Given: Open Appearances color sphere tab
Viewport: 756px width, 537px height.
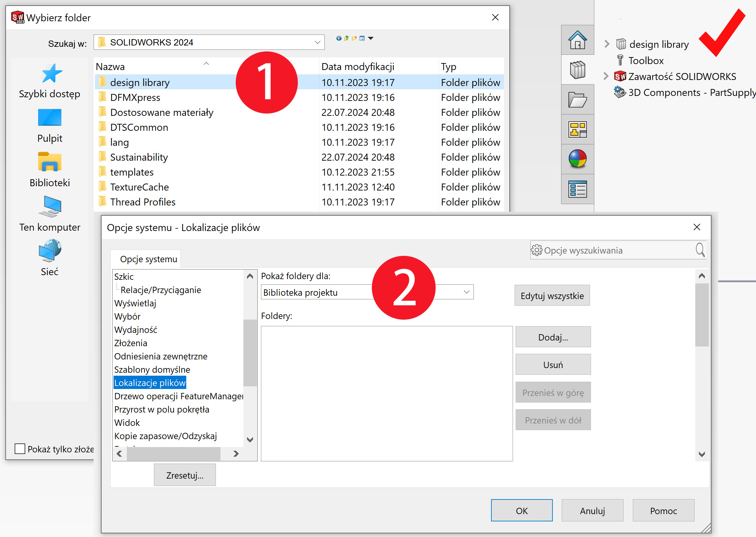Looking at the screenshot, I should 577,159.
